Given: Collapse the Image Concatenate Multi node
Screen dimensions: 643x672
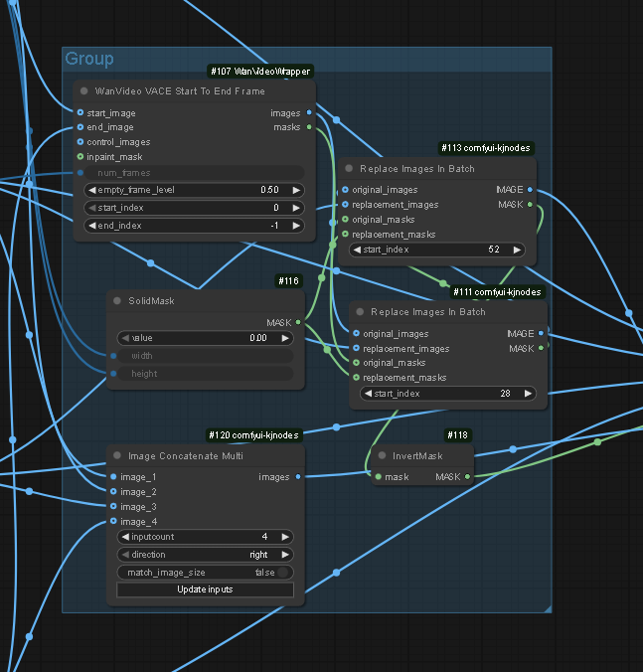Looking at the screenshot, I should 116,456.
